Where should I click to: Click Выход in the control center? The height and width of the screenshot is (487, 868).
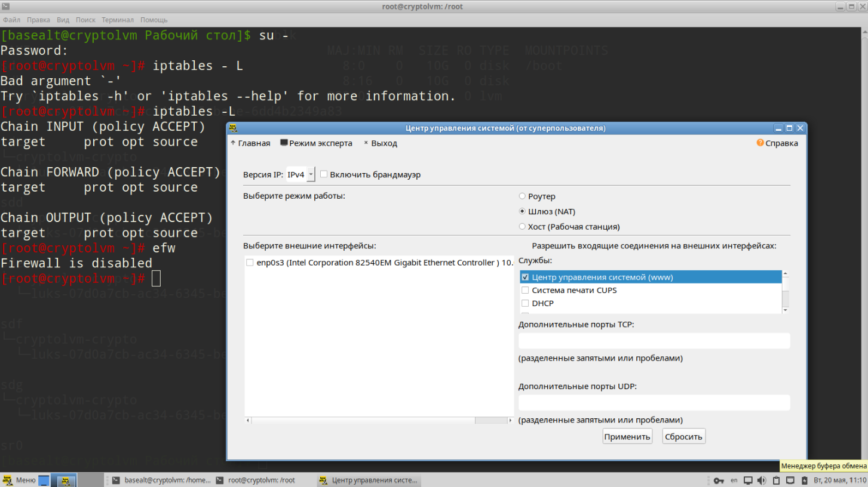[381, 143]
